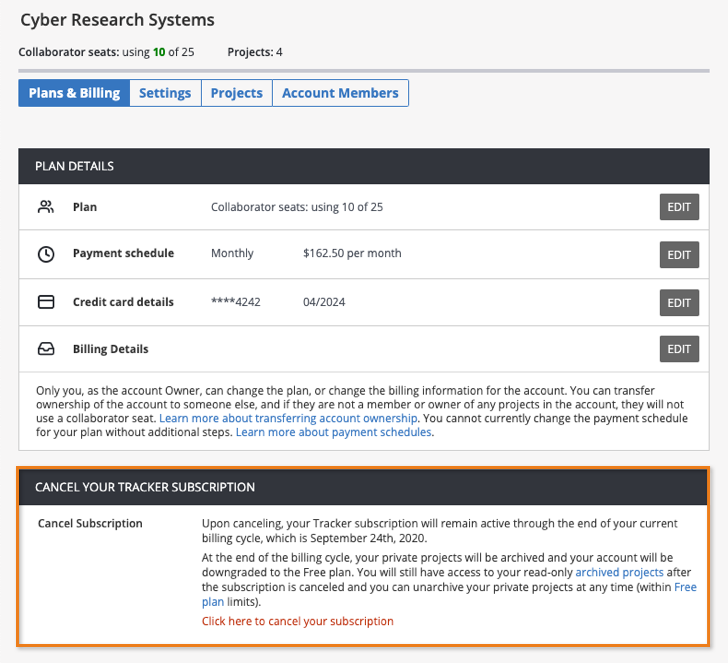The width and height of the screenshot is (728, 663).
Task: Open Learn more about transferring account ownership
Action: 289,417
